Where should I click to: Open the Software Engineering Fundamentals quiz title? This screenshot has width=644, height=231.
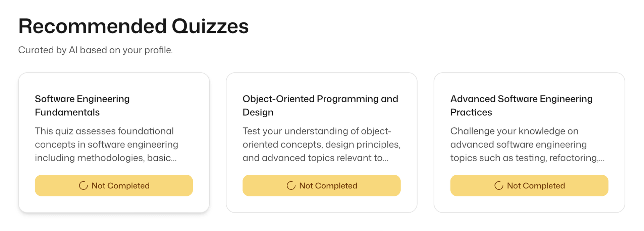click(x=82, y=105)
